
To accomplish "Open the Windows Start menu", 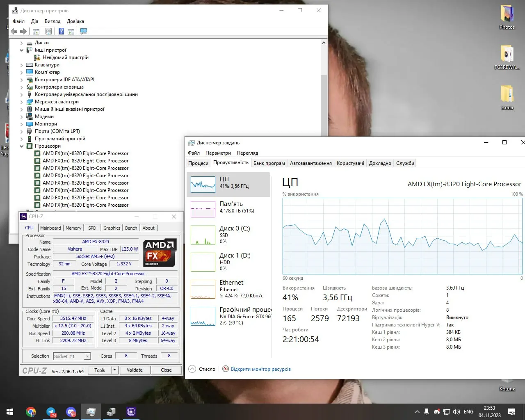I will 10,412.
